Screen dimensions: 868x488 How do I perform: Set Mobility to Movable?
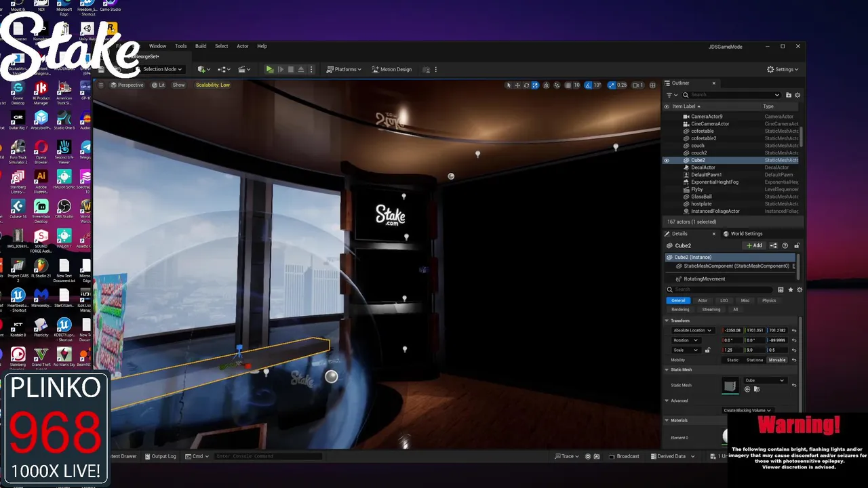(x=777, y=360)
